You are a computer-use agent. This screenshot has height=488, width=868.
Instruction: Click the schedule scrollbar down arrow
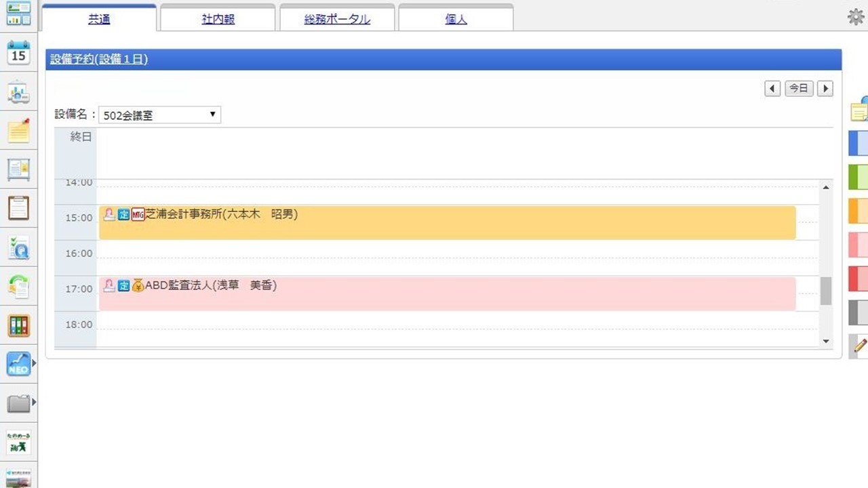tap(826, 341)
